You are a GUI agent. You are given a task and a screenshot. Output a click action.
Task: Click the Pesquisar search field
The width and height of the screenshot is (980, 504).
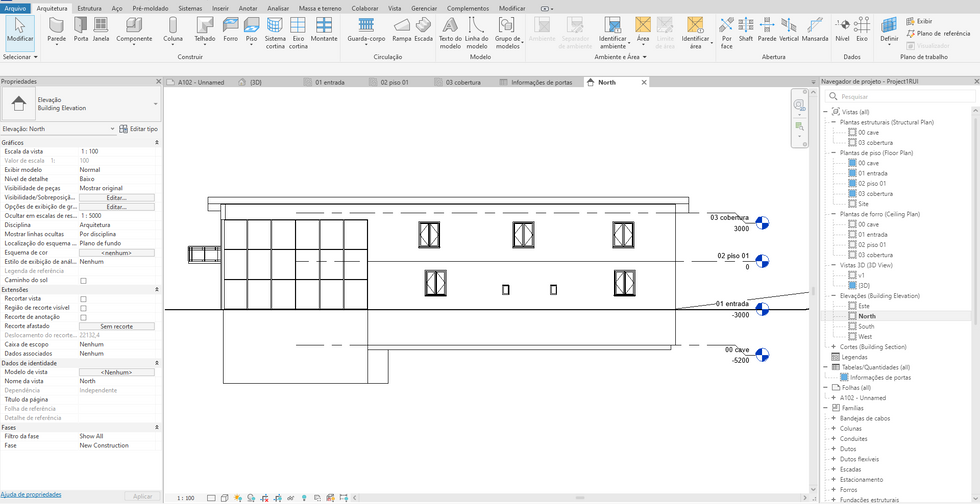coord(900,97)
